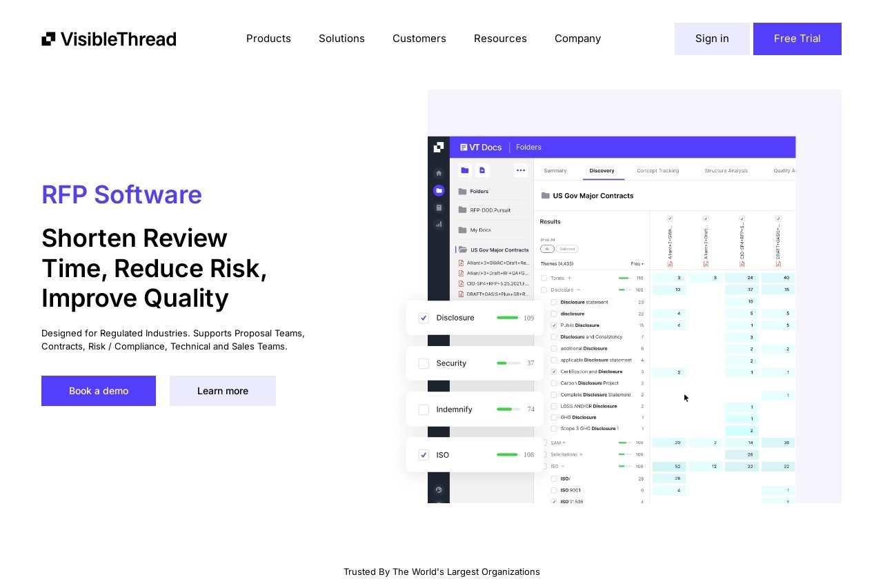Click the green bar beside Terms 110
Screen dimensions: 883x588
(624, 278)
